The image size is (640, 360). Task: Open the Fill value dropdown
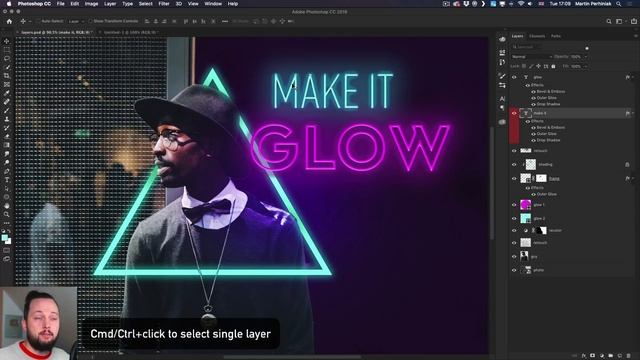(x=587, y=66)
